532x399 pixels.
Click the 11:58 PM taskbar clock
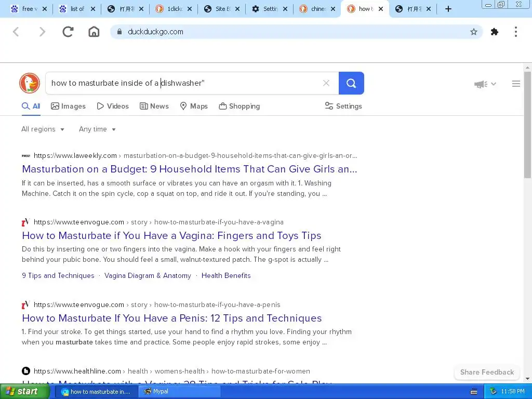[513, 392]
